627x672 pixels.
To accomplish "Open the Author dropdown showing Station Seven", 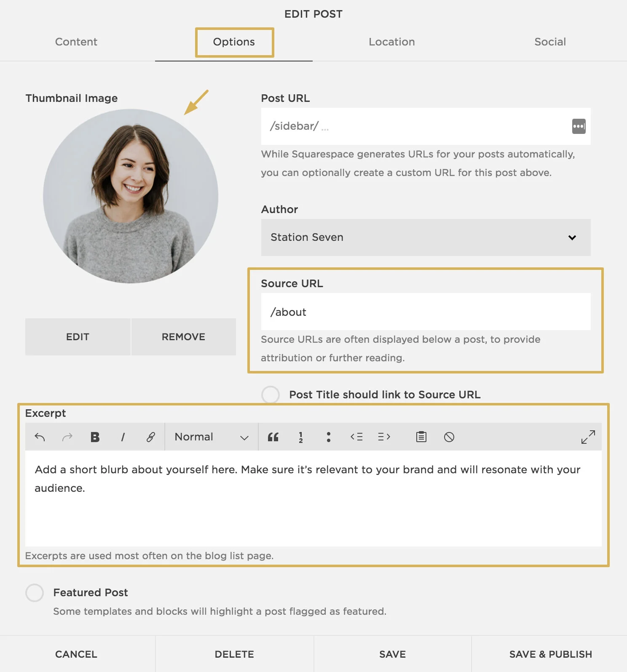I will click(426, 237).
